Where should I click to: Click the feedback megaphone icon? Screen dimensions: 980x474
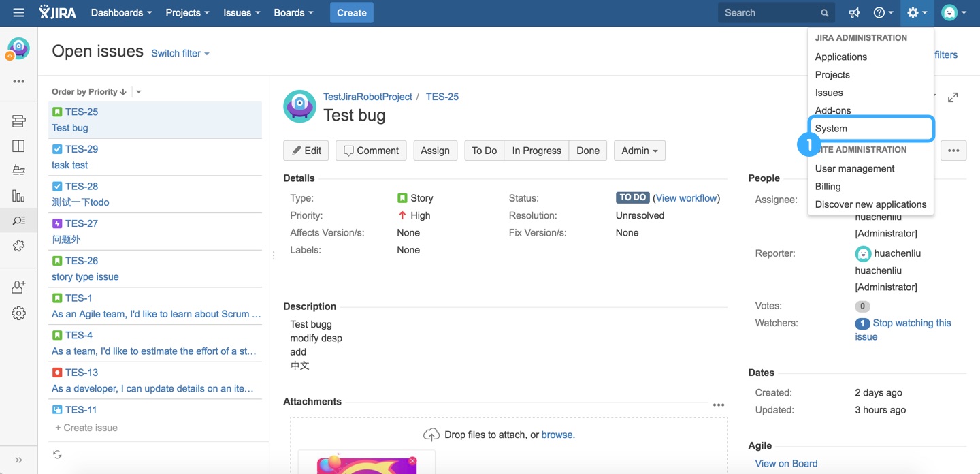pyautogui.click(x=854, y=12)
